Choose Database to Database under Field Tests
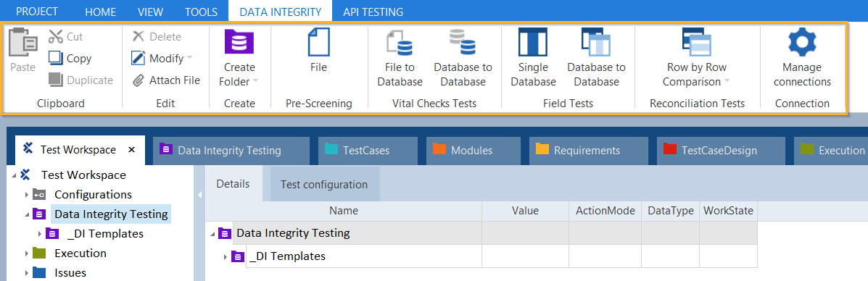 coord(595,42)
